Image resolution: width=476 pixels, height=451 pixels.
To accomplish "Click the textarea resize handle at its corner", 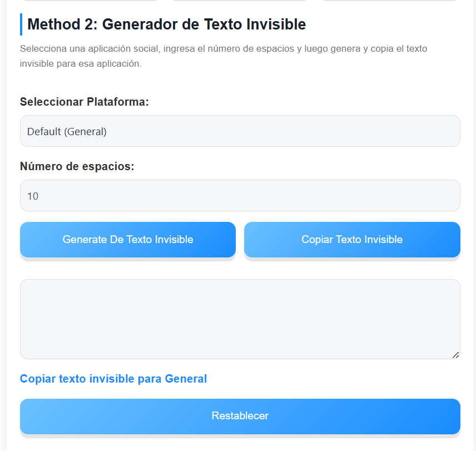I will (456, 354).
